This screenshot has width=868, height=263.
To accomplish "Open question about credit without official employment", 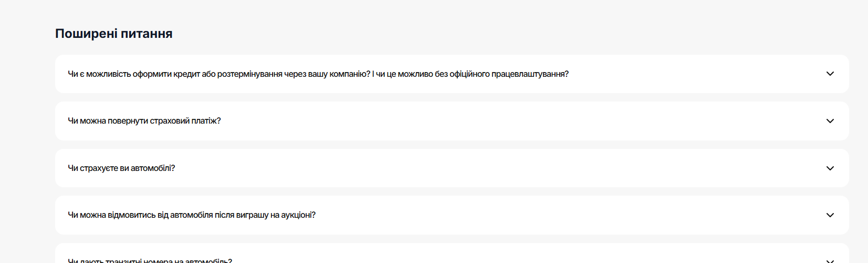I will [x=318, y=74].
